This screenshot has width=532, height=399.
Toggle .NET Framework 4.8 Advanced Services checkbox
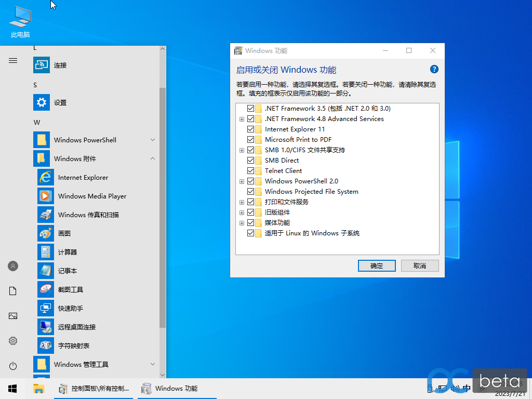pos(251,119)
